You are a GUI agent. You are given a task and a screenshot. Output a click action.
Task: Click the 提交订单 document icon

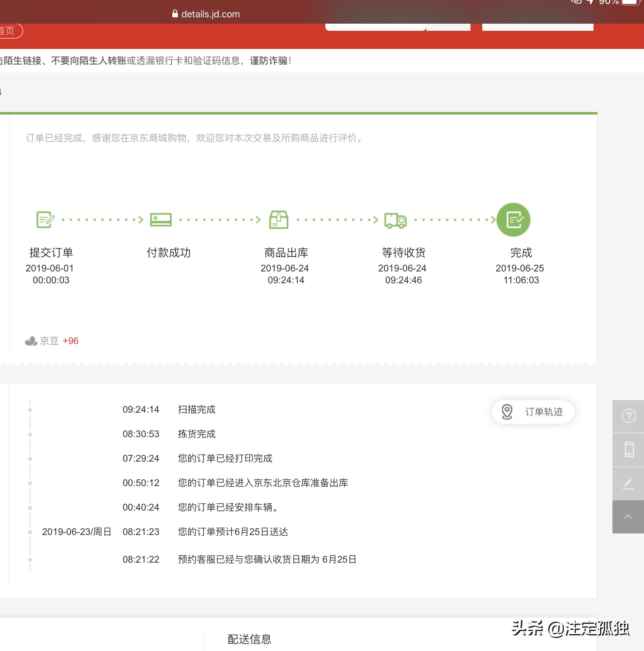(x=44, y=220)
